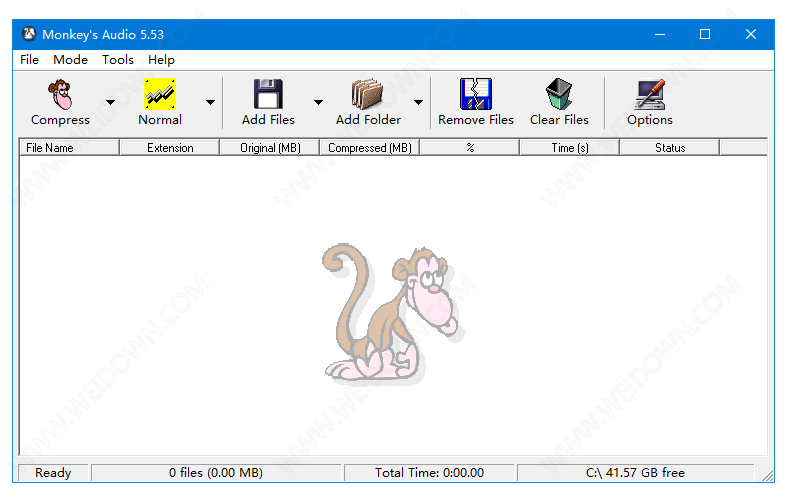Click the Add Folder icon
Screen dimensions: 790x500
(x=367, y=94)
